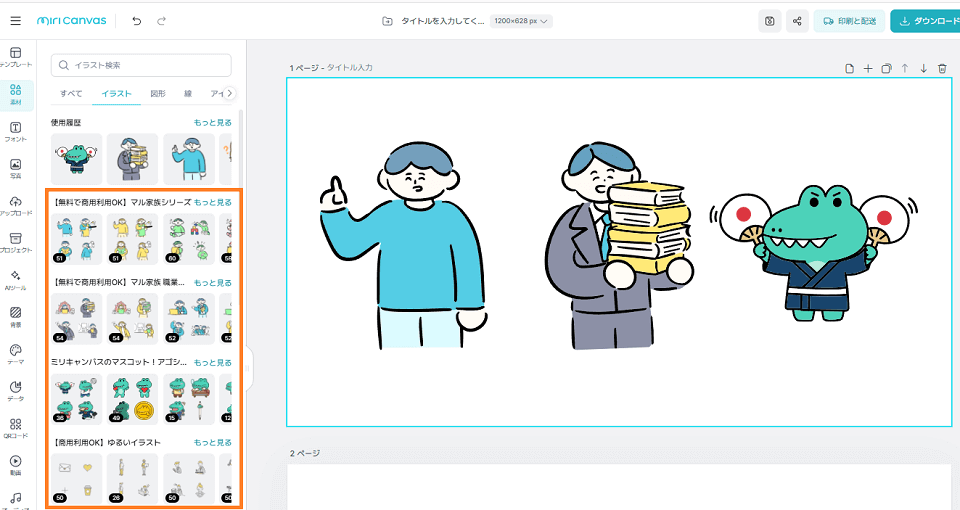This screenshot has width=960, height=510.
Task: Open the QRコード sidebar panel
Action: pyautogui.click(x=15, y=427)
